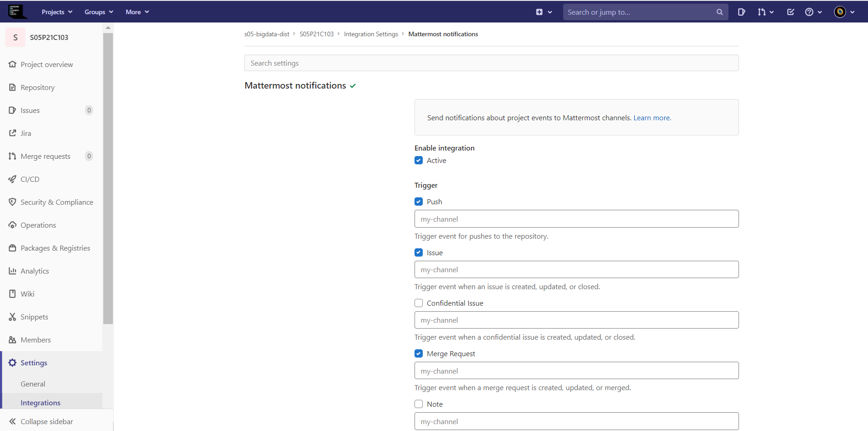The width and height of the screenshot is (868, 431).
Task: Click the S project avatar
Action: coord(15,37)
